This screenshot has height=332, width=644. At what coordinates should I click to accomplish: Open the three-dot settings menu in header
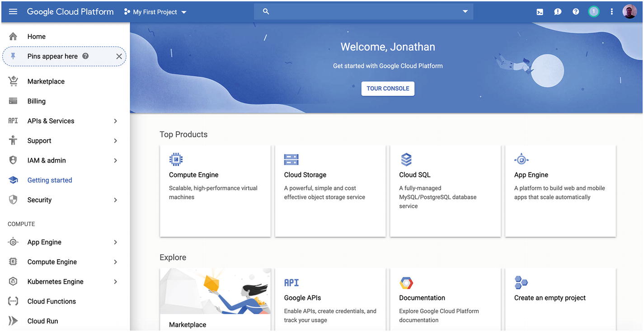612,12
